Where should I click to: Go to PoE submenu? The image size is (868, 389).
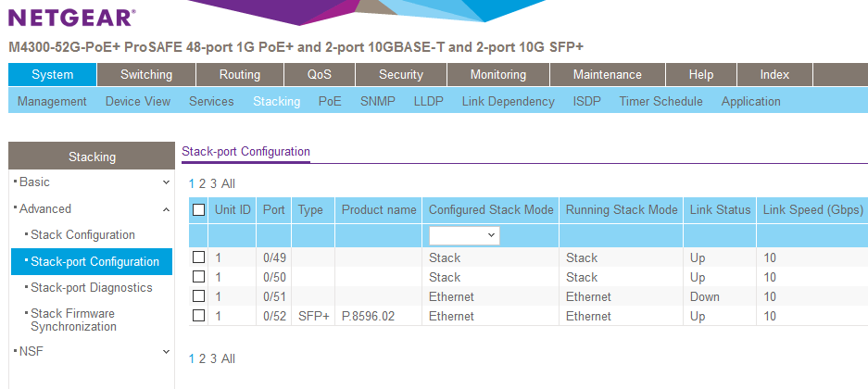pos(330,101)
